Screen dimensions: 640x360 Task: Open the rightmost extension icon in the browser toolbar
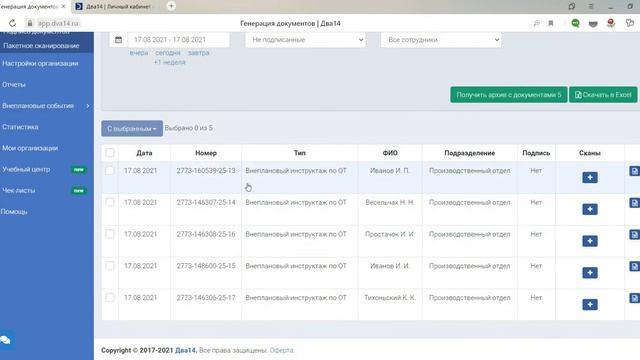pos(630,23)
